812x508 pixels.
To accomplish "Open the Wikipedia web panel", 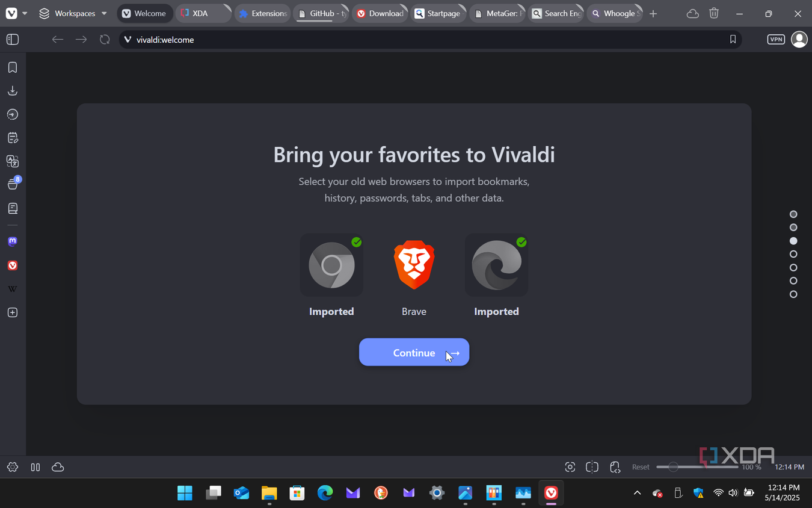I will [x=13, y=289].
